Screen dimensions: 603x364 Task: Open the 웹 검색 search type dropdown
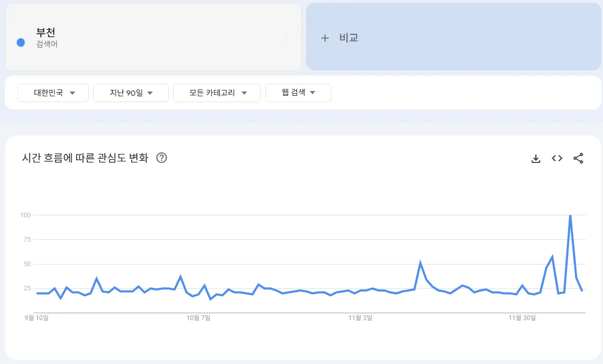click(x=298, y=93)
